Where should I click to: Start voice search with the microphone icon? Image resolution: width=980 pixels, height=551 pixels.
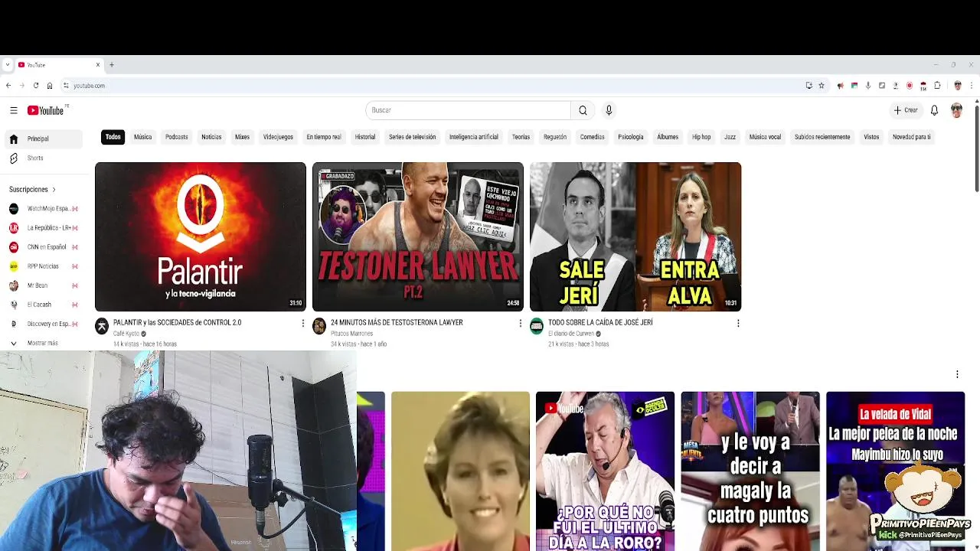[609, 110]
